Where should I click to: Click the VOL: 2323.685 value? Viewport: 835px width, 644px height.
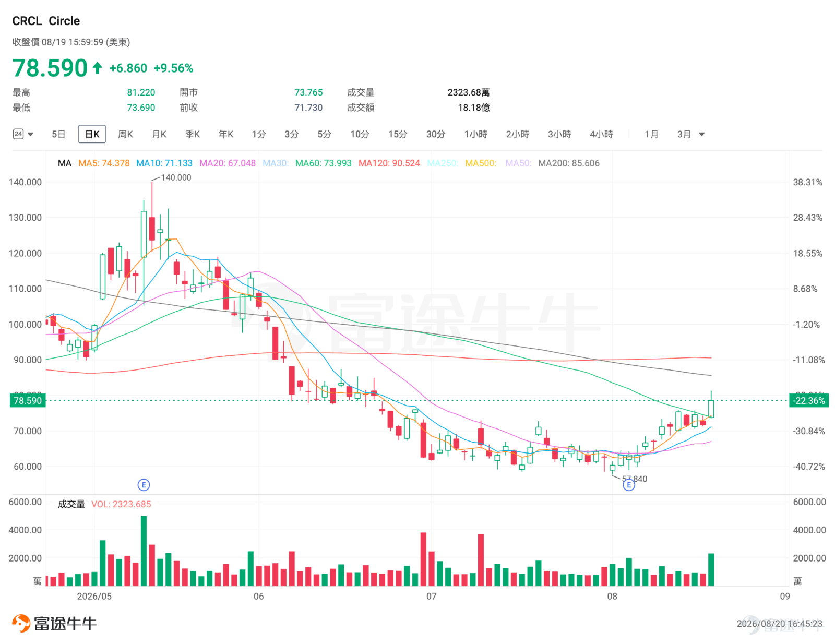coord(121,504)
